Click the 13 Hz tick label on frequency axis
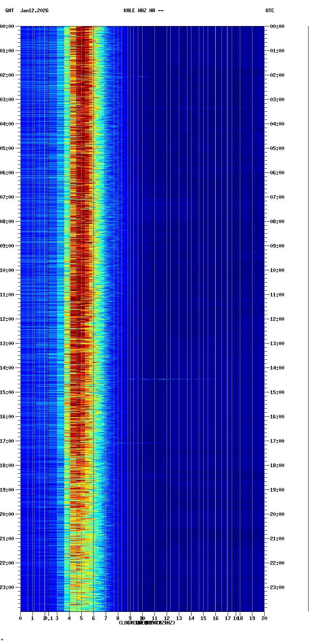This screenshot has width=326, height=644. tap(179, 618)
